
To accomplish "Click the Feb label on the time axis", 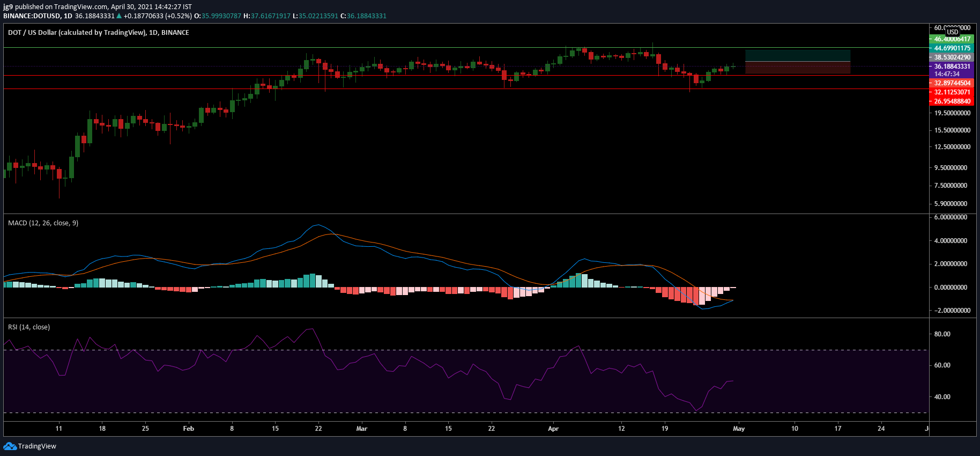I will tap(188, 429).
